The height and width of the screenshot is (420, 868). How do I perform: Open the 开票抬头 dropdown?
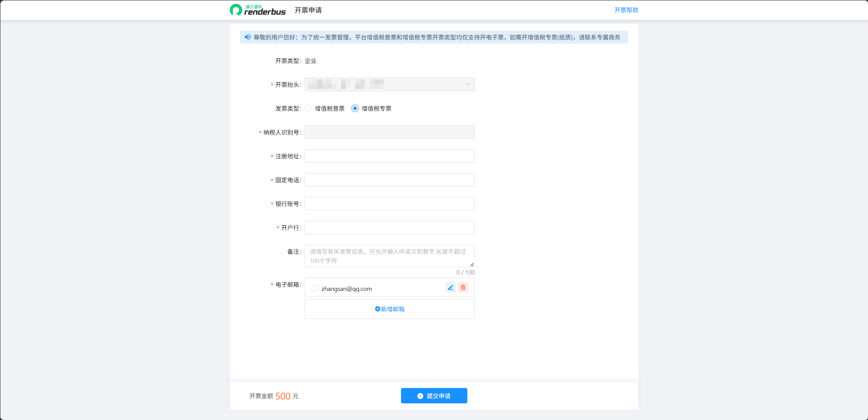point(389,84)
